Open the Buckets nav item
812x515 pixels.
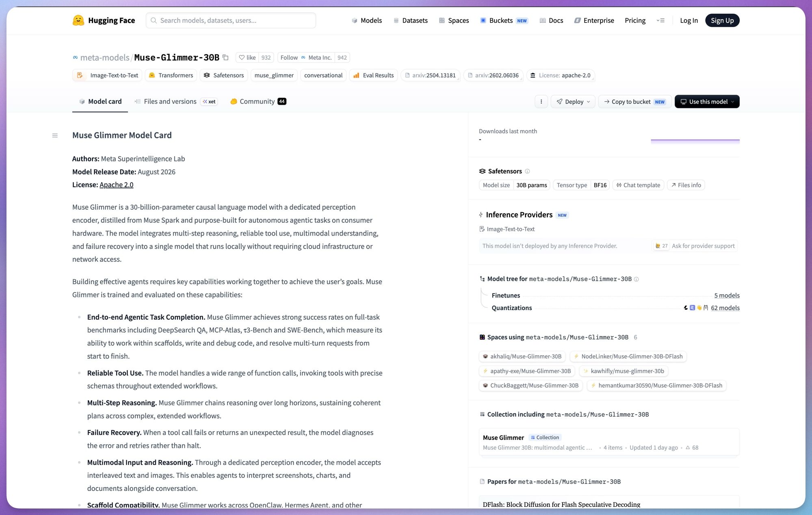[x=504, y=20]
